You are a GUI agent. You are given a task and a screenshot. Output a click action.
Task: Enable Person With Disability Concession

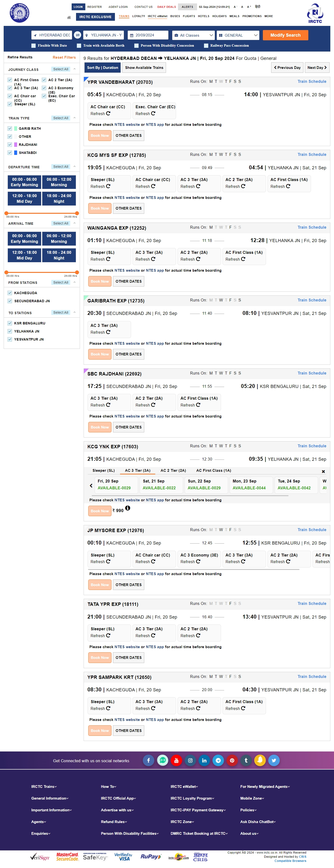tap(136, 45)
